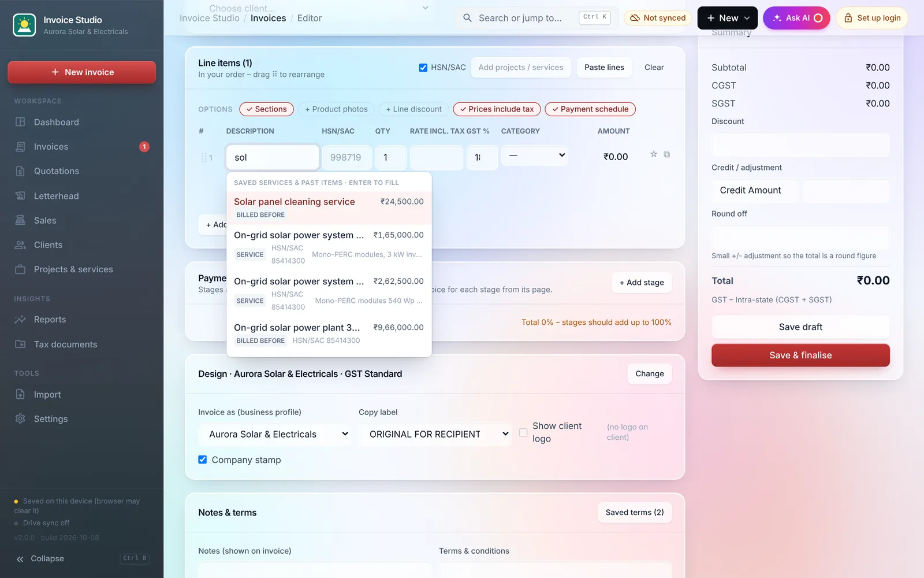
Task: Click Save & finalise
Action: coord(800,355)
